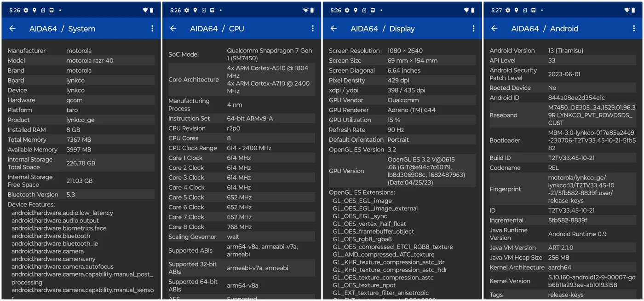Select the CPU Clock Range row
Screen dimensions: 644x301
coord(241,148)
